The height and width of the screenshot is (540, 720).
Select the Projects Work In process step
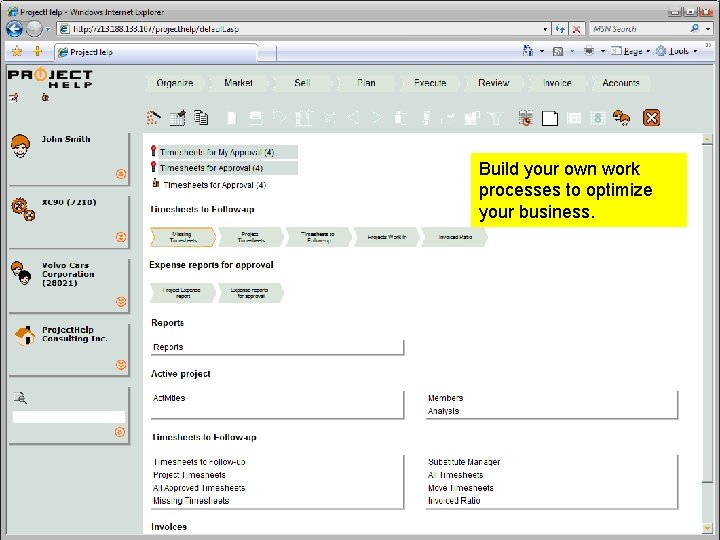click(386, 237)
